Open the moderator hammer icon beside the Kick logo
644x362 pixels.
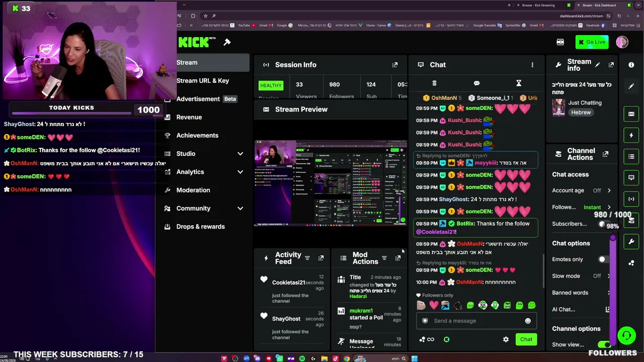click(x=227, y=42)
